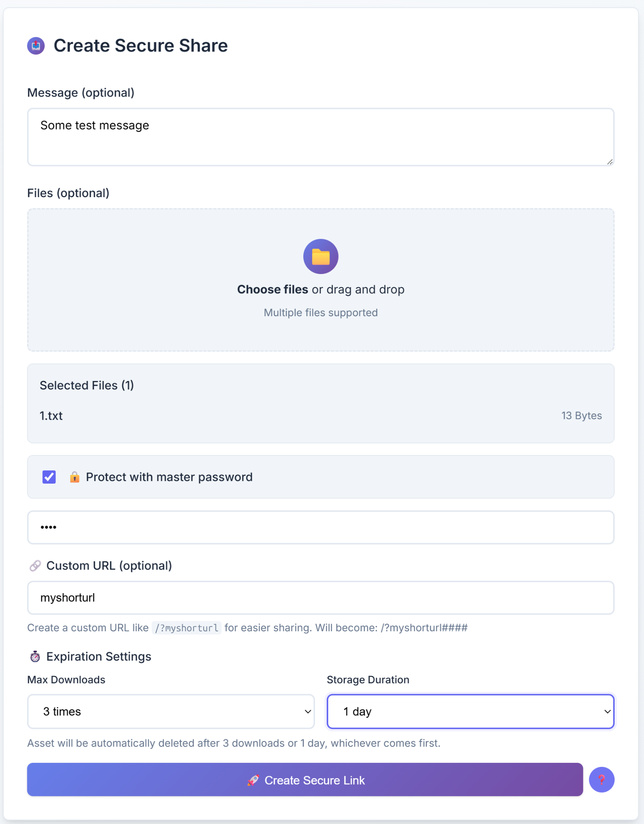Uncheck Protect with master password checkbox
Screen dimensions: 644x824
(49, 477)
